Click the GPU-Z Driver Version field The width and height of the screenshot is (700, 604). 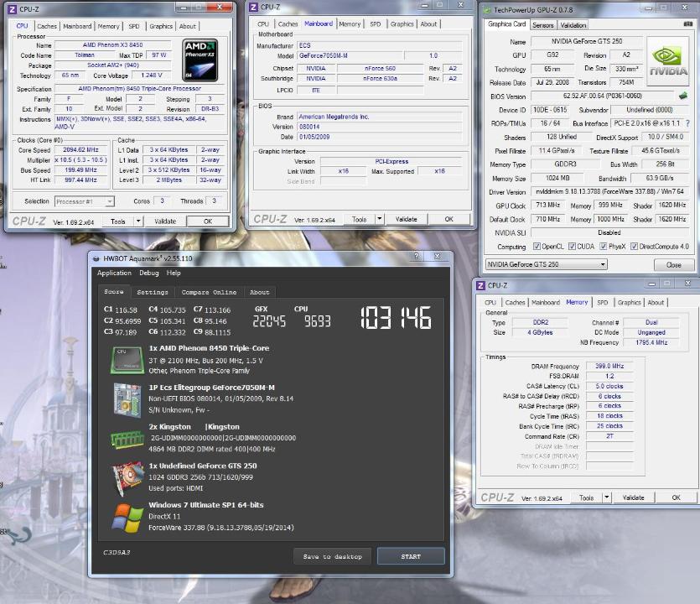pyautogui.click(x=609, y=191)
